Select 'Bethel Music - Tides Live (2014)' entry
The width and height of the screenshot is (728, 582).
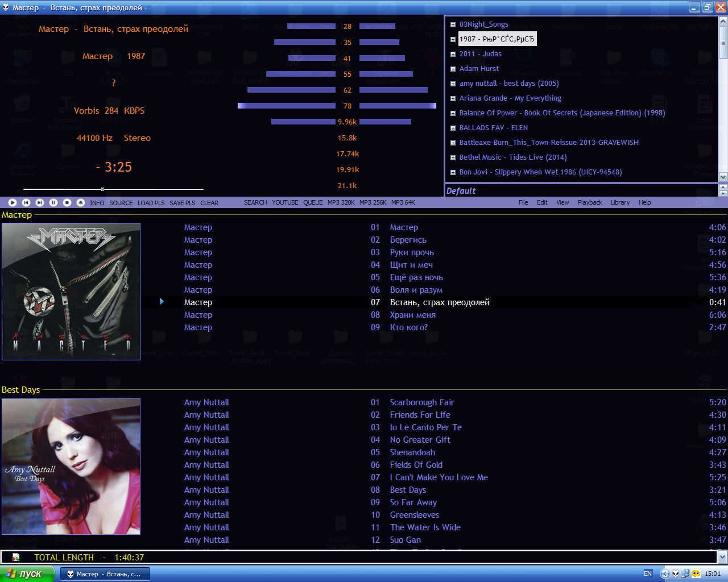click(x=513, y=157)
